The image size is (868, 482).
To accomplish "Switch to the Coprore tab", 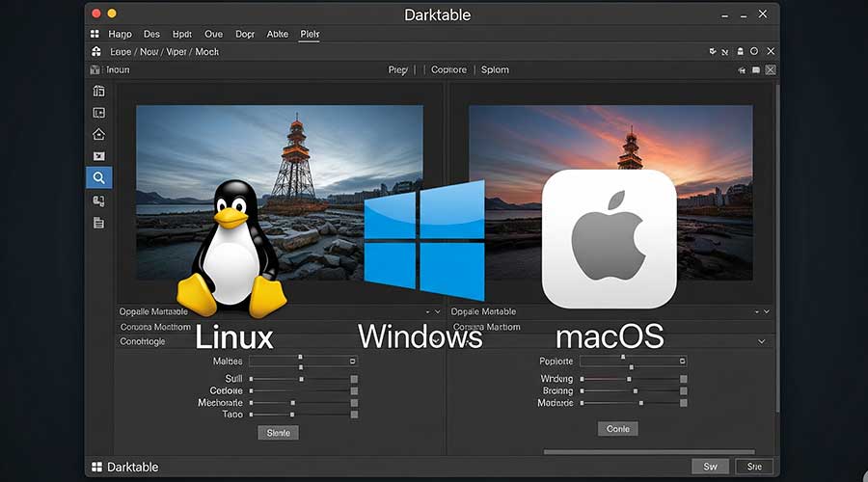I will pos(448,69).
